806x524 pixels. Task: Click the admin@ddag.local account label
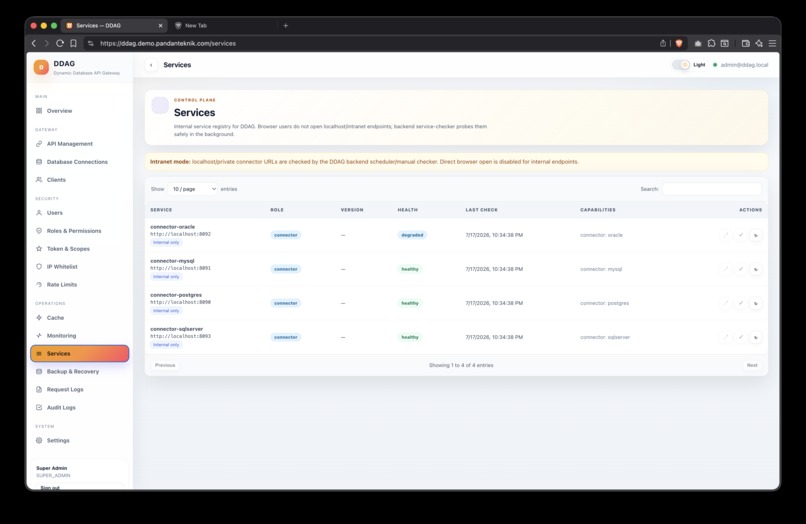coord(744,65)
